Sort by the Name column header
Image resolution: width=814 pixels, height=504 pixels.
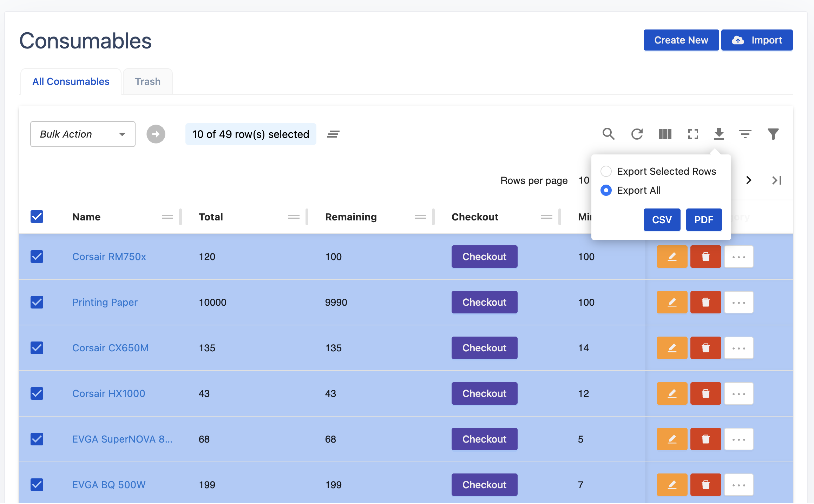(x=86, y=217)
